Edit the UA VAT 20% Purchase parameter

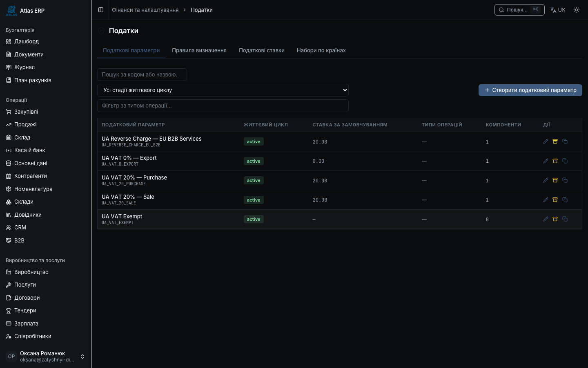[x=546, y=180]
